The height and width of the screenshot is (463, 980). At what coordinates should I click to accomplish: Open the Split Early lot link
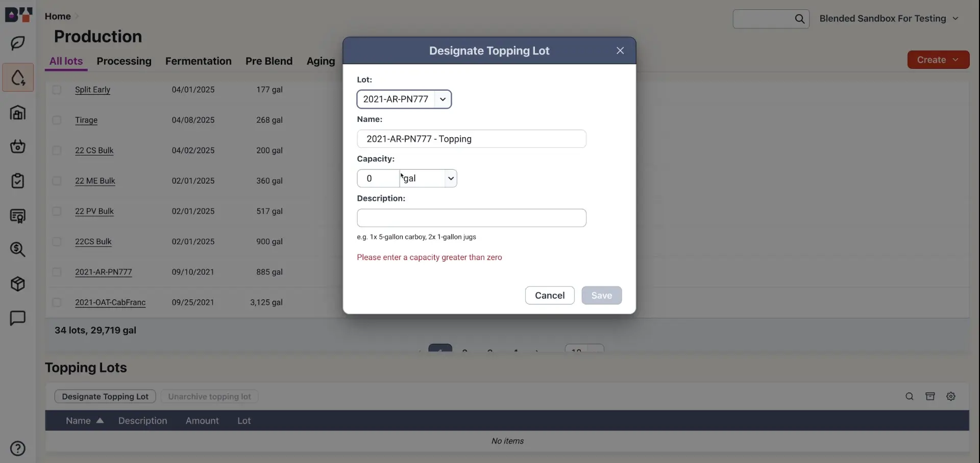(x=92, y=90)
